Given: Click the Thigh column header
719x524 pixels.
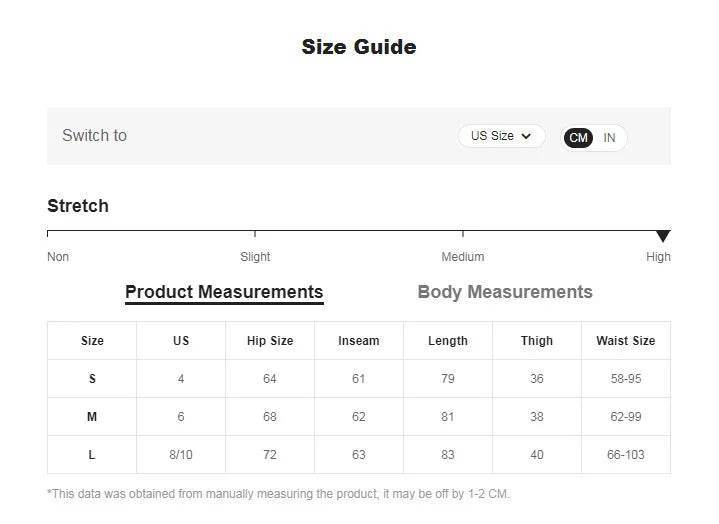Looking at the screenshot, I should (x=537, y=341).
